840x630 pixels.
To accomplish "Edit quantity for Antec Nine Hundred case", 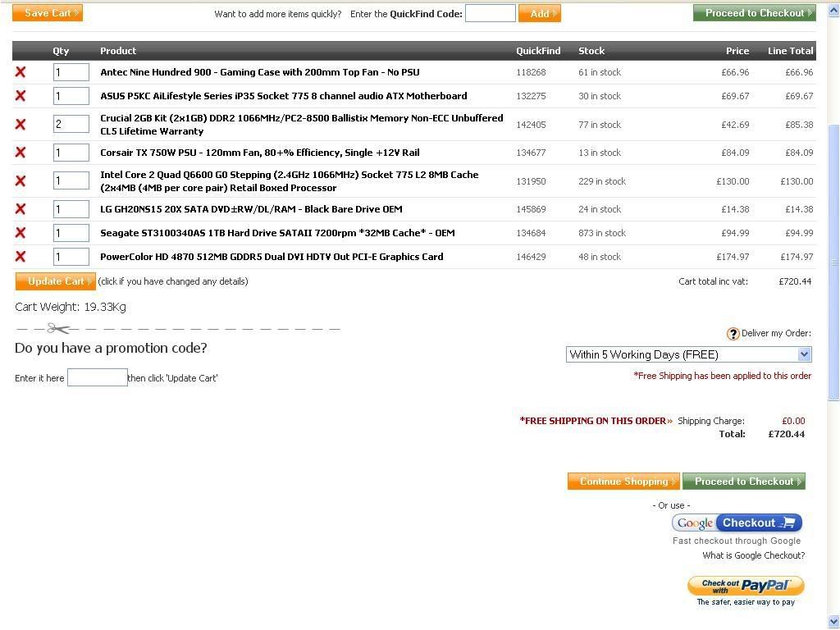I will point(71,72).
